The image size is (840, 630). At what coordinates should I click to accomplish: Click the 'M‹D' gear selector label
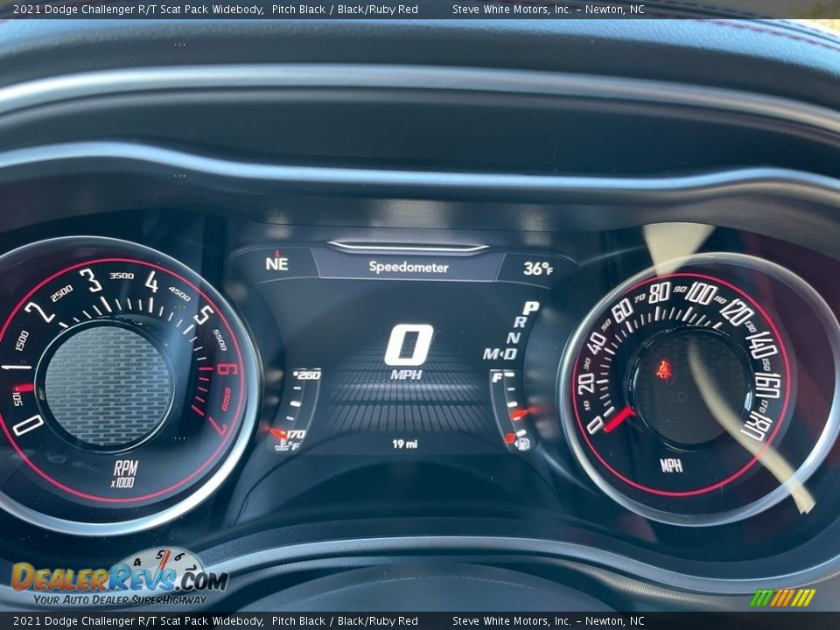[x=500, y=353]
